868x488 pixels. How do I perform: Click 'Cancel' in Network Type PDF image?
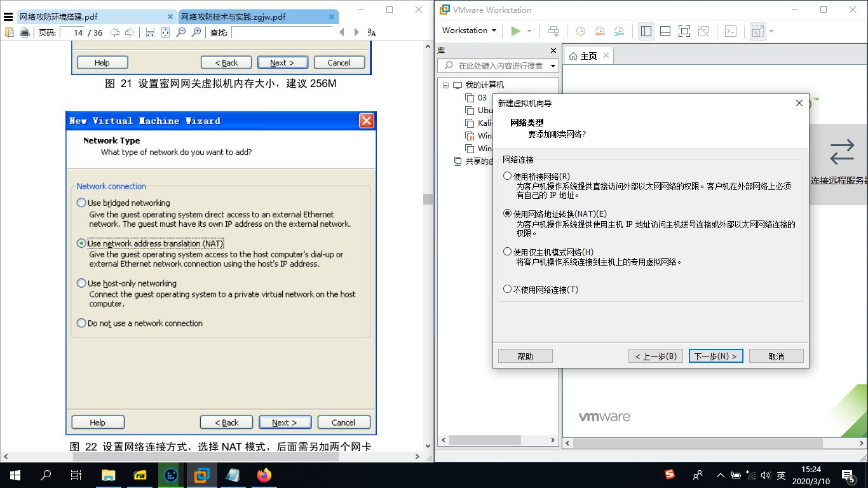(343, 423)
